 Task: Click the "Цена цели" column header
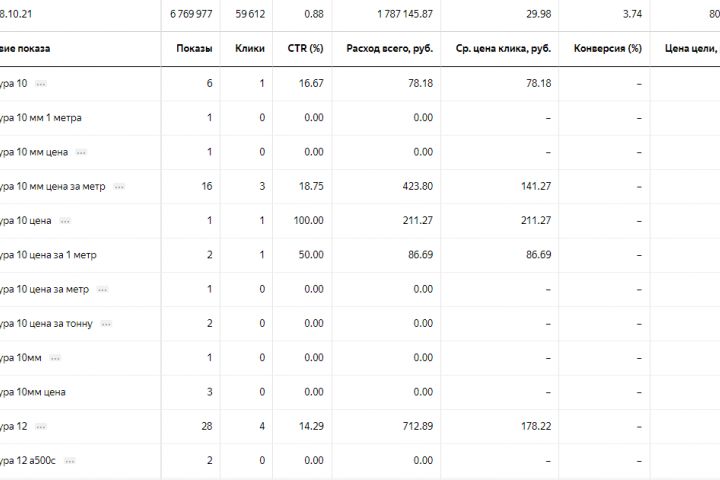pos(690,49)
